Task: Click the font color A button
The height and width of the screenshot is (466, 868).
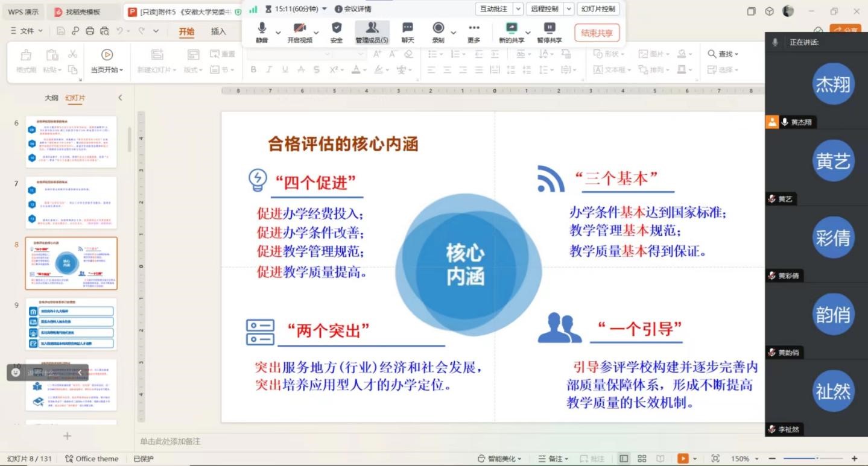Action: [357, 70]
